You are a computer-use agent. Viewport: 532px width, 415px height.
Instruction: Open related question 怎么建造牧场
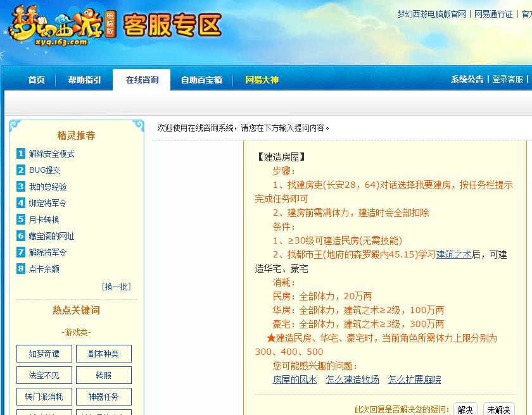352,380
